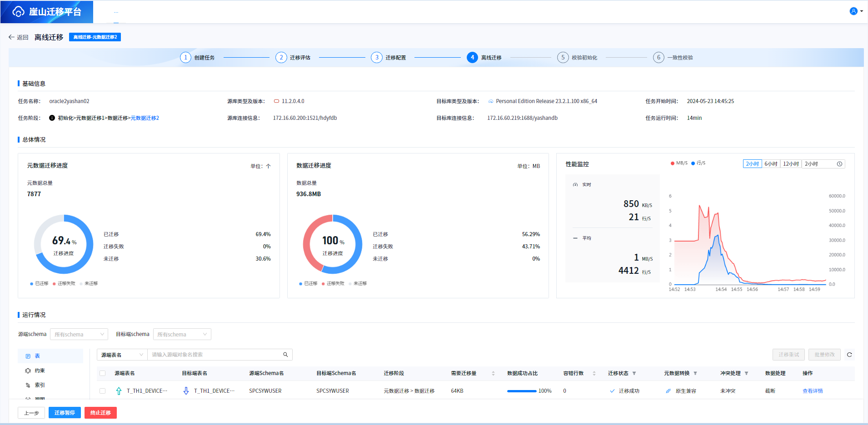This screenshot has width=868, height=425.
Task: Click the 100% progress bar in table row
Action: pos(522,391)
